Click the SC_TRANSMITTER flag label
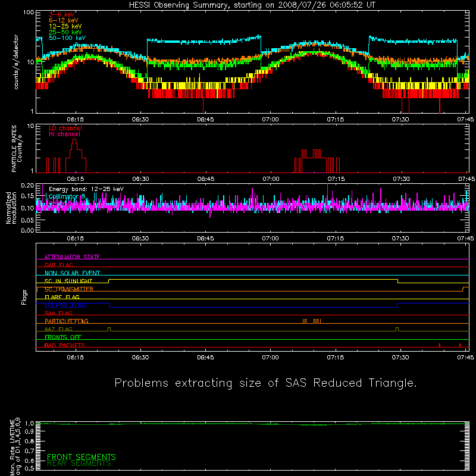 click(x=69, y=289)
